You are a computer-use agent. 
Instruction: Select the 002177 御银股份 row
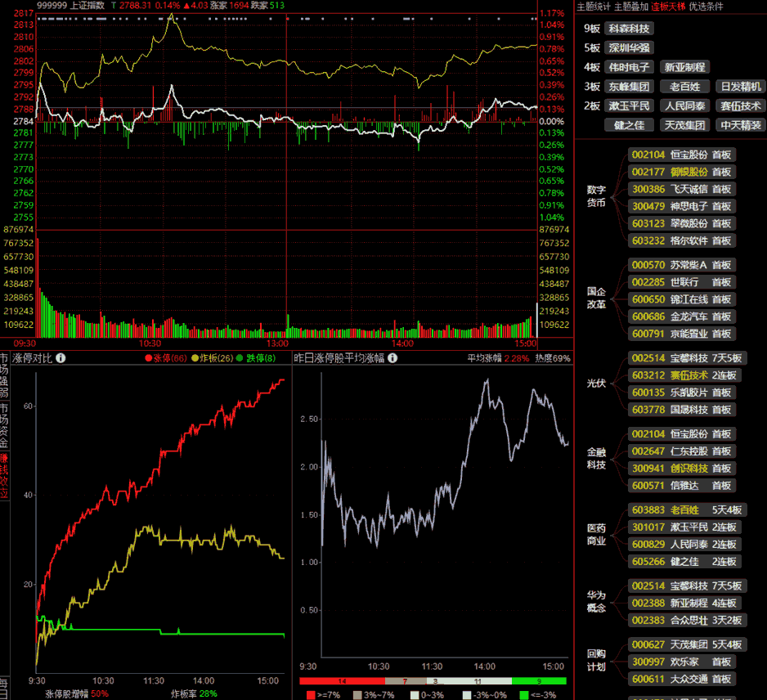tap(682, 172)
